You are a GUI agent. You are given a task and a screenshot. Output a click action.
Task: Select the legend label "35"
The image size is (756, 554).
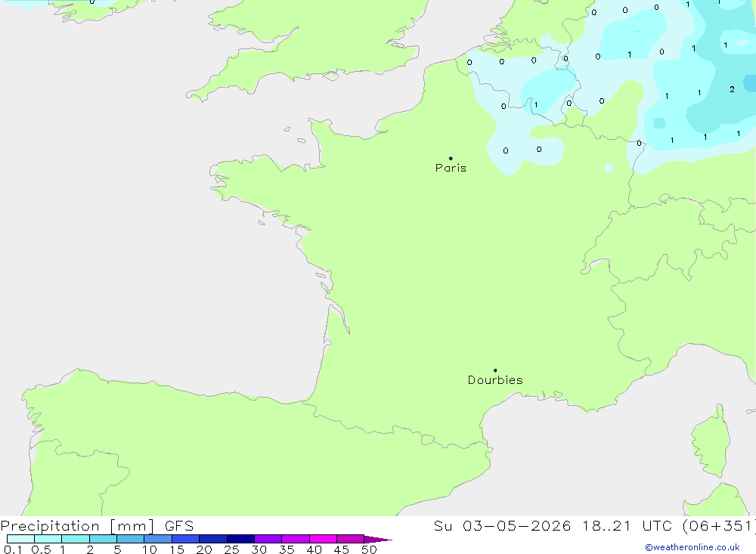pos(287,549)
